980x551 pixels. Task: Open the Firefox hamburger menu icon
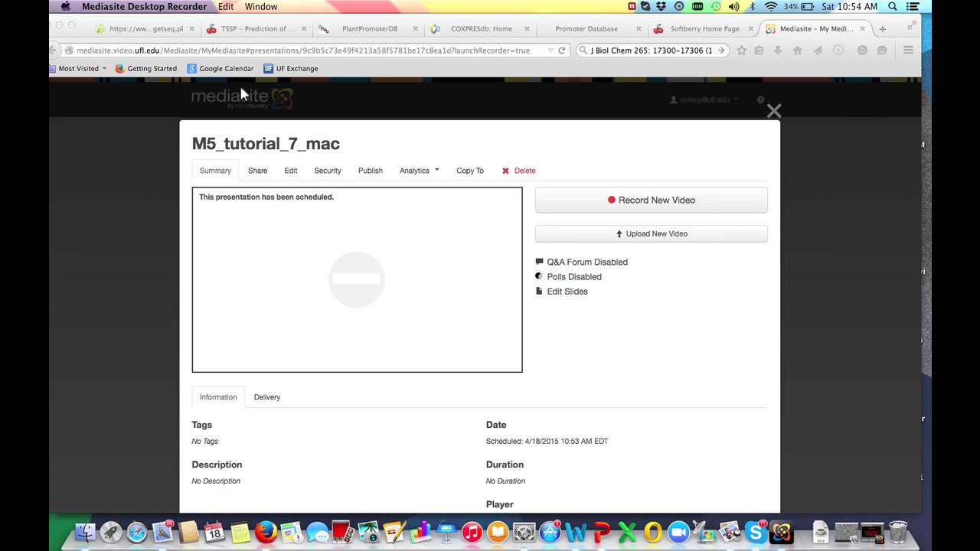(x=908, y=51)
